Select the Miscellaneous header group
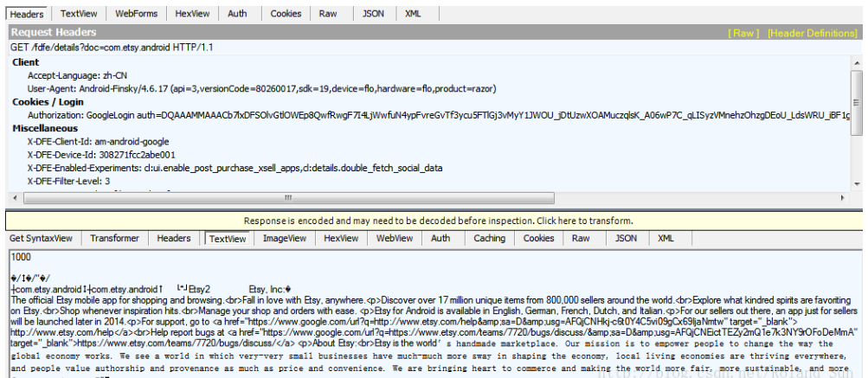This screenshot has width=868, height=378. point(45,128)
